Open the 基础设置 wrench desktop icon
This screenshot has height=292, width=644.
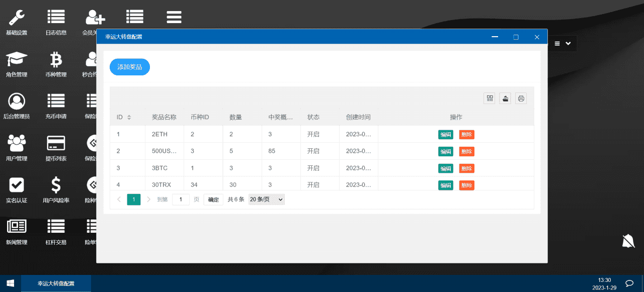pyautogui.click(x=17, y=23)
